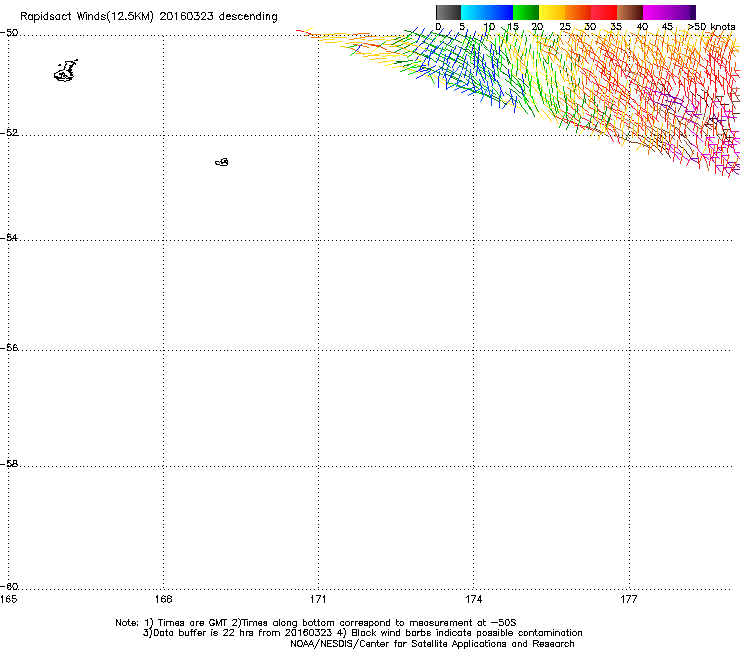Click the 'NOAA/NESDIS/Center for Satellite Applications and Research' credit
Viewport: 740px width, 650px height.
432,644
